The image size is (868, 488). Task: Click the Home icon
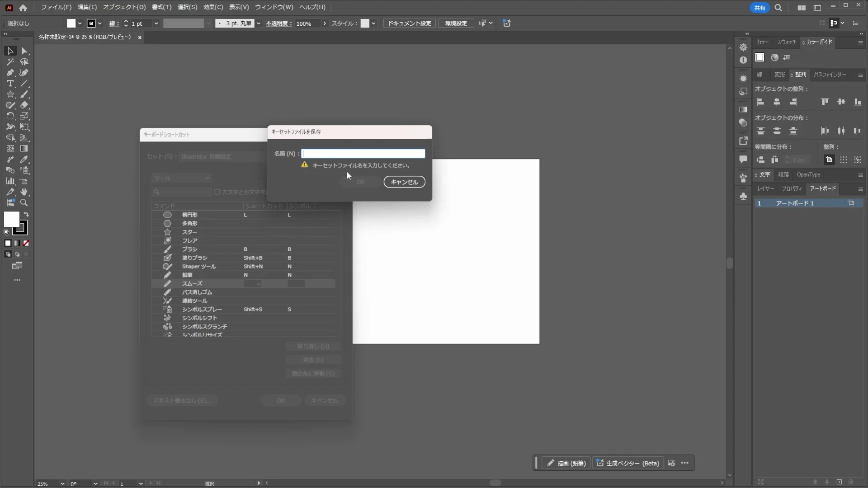[x=23, y=8]
